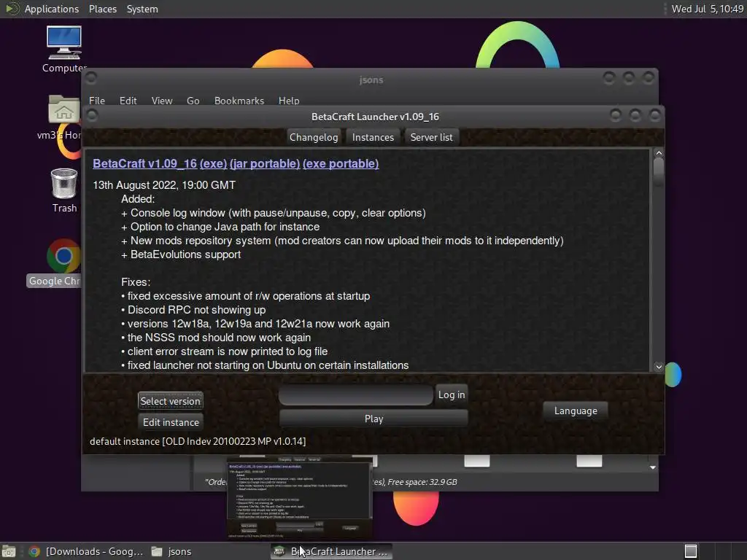Open the Applications menu

pos(52,9)
